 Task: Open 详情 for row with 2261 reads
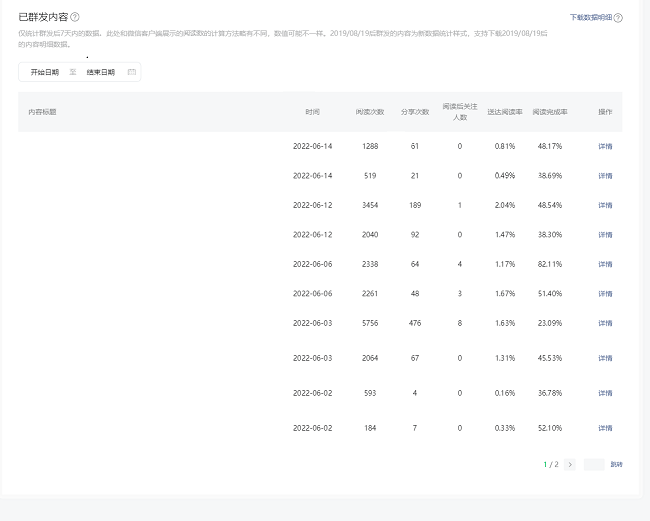[x=605, y=294]
